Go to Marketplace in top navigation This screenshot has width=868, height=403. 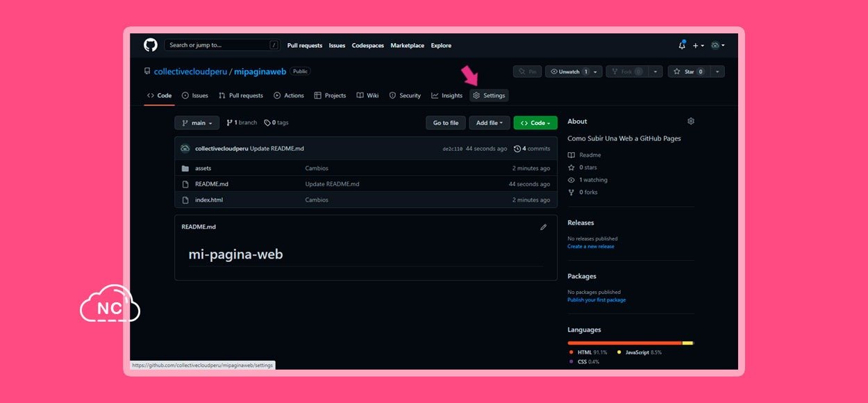pyautogui.click(x=407, y=45)
